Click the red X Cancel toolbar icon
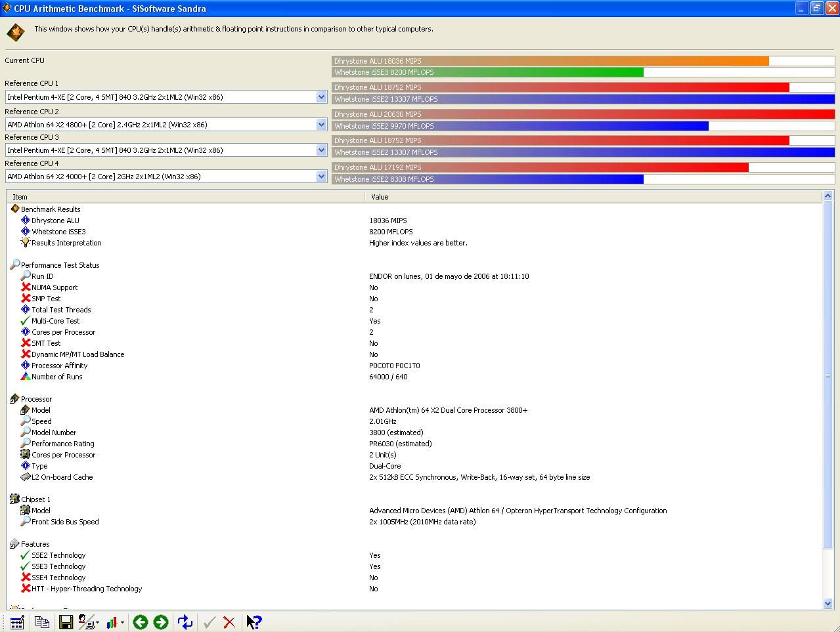This screenshot has width=840, height=632. tap(229, 622)
